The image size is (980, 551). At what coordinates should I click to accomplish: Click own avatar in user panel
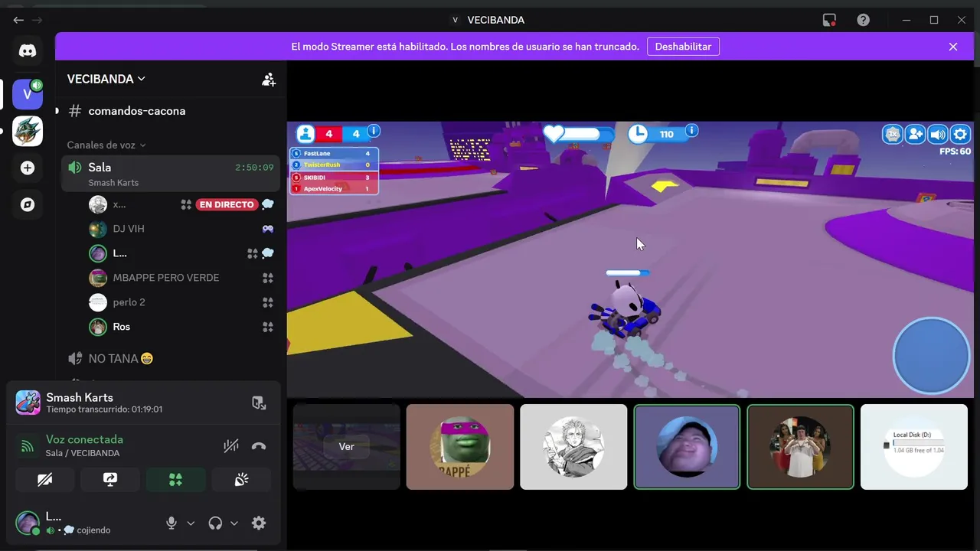click(x=28, y=523)
